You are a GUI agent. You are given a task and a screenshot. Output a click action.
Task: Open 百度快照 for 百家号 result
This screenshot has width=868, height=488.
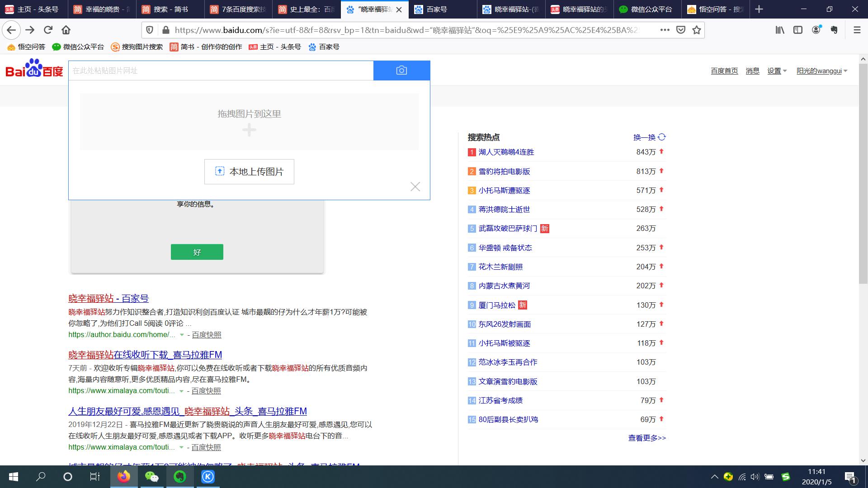(x=207, y=335)
